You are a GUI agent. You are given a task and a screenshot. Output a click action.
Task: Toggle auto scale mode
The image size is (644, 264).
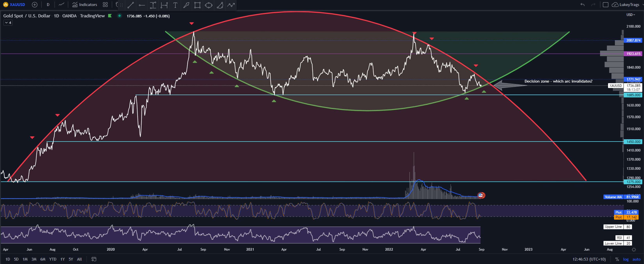point(636,259)
